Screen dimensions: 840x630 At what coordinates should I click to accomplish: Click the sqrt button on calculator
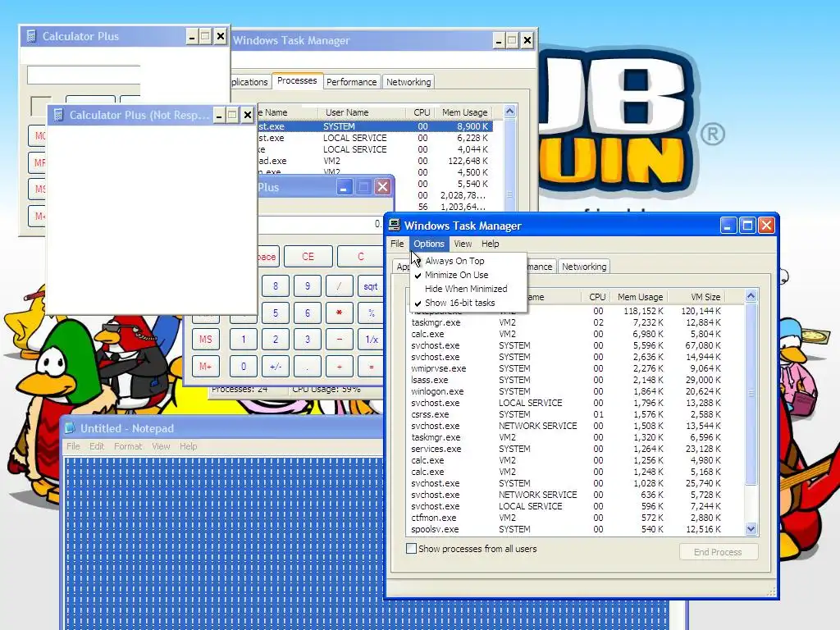pyautogui.click(x=371, y=286)
